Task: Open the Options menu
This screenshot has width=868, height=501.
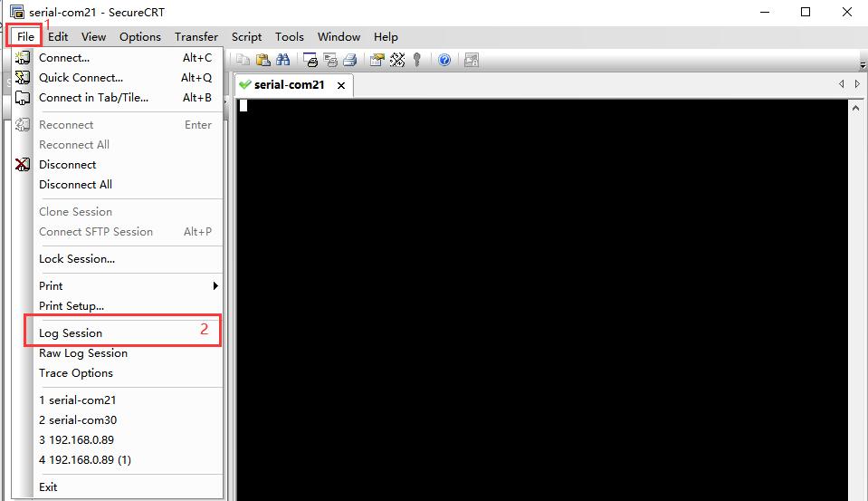Action: tap(140, 36)
